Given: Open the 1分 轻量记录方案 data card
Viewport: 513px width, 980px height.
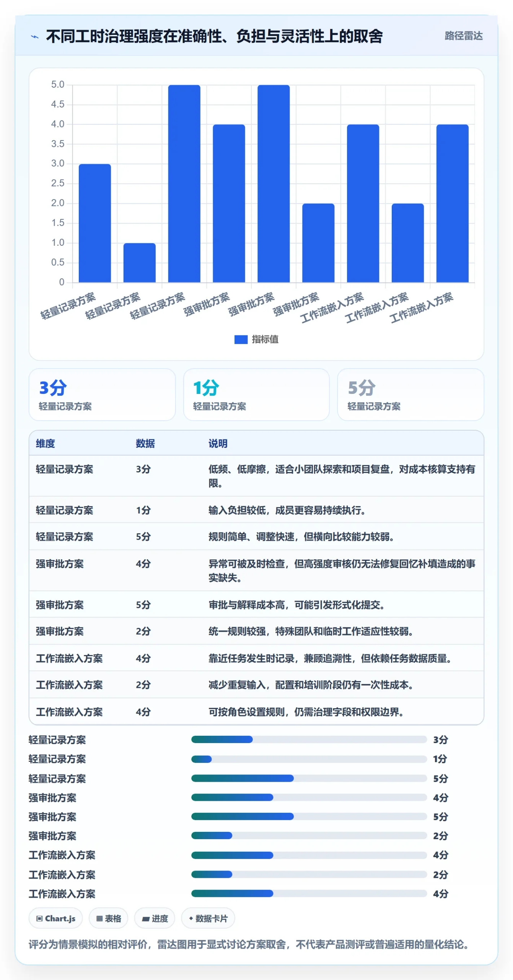Looking at the screenshot, I should point(256,395).
